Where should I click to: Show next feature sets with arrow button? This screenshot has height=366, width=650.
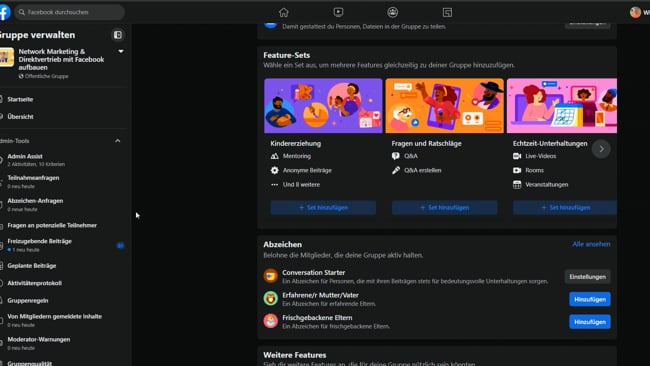601,149
